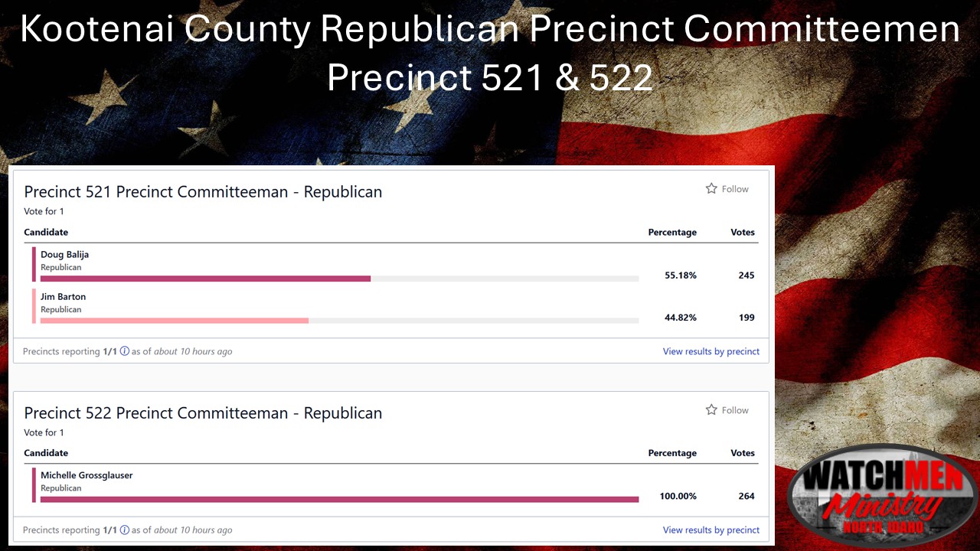Click Precinct 521 Precinct Committeeman heading
This screenshot has width=980, height=551.
203,192
